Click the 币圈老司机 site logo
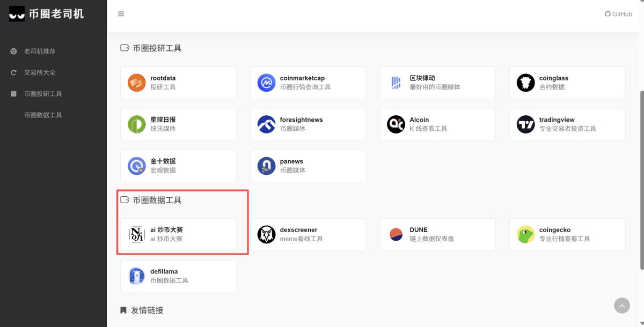 (x=47, y=13)
